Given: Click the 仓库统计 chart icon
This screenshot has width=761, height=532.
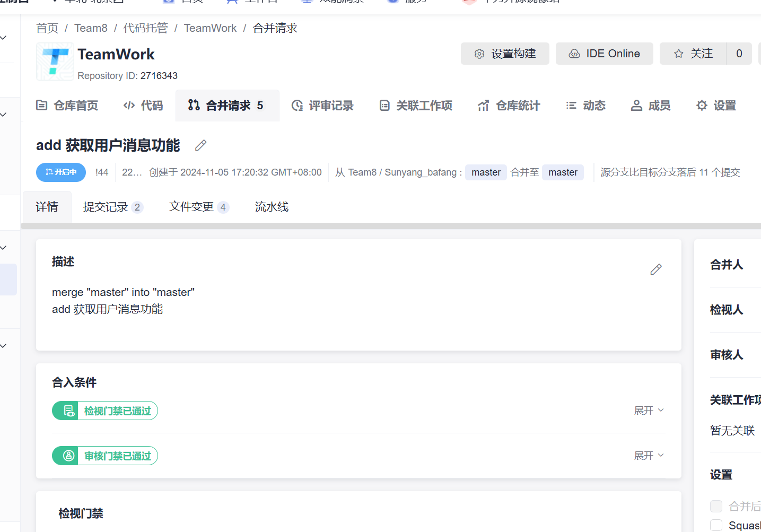Looking at the screenshot, I should coord(483,106).
